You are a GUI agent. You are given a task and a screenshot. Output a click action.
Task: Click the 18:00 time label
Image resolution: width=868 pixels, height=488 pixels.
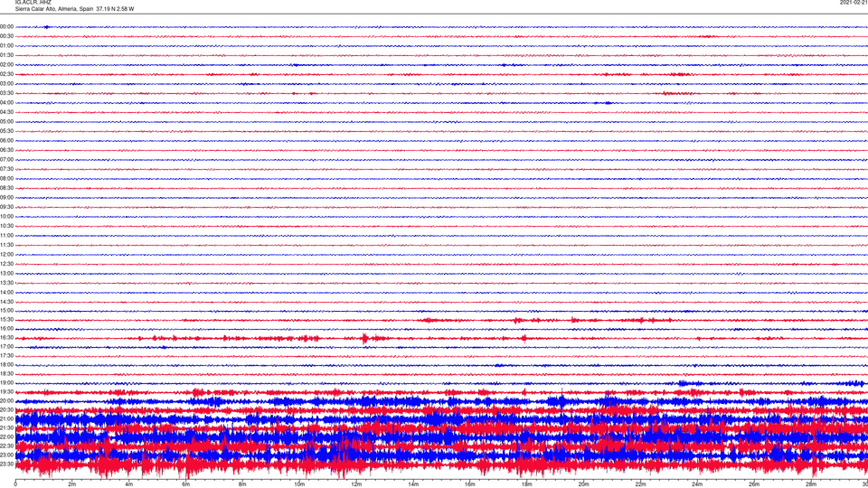(x=6, y=364)
